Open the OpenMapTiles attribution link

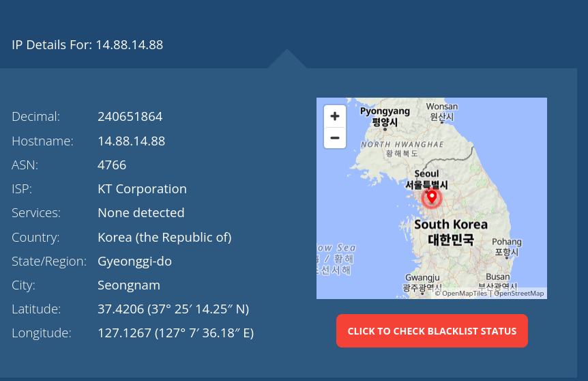pyautogui.click(x=464, y=294)
